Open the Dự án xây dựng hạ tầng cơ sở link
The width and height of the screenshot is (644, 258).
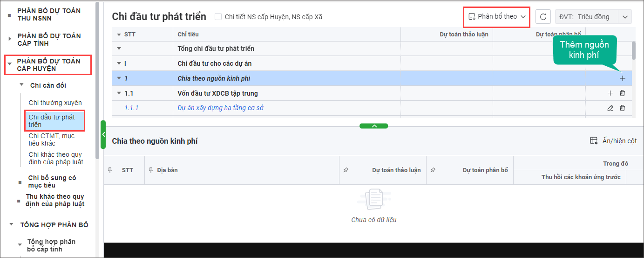tap(221, 108)
